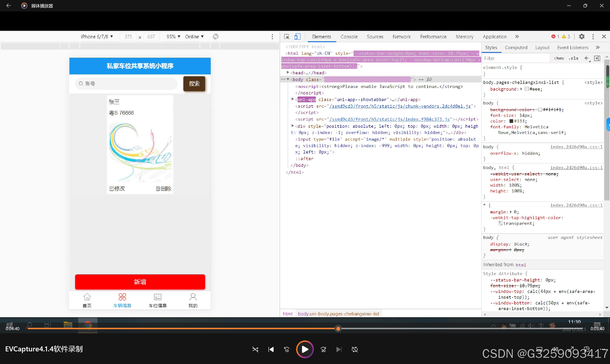Select the html breadcrumb at the bottom
The width and height of the screenshot is (610, 364).
click(x=287, y=313)
